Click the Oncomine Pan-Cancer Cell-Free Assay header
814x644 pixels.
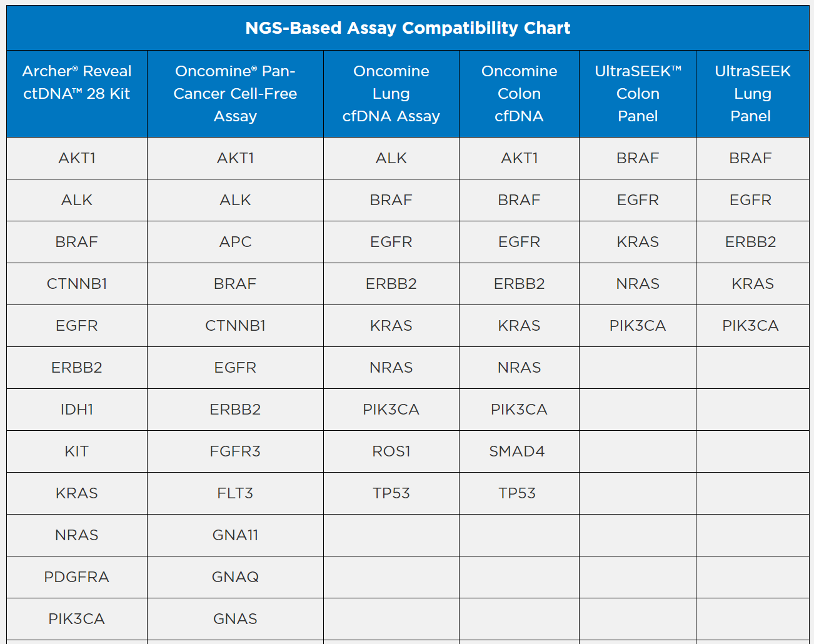[235, 94]
